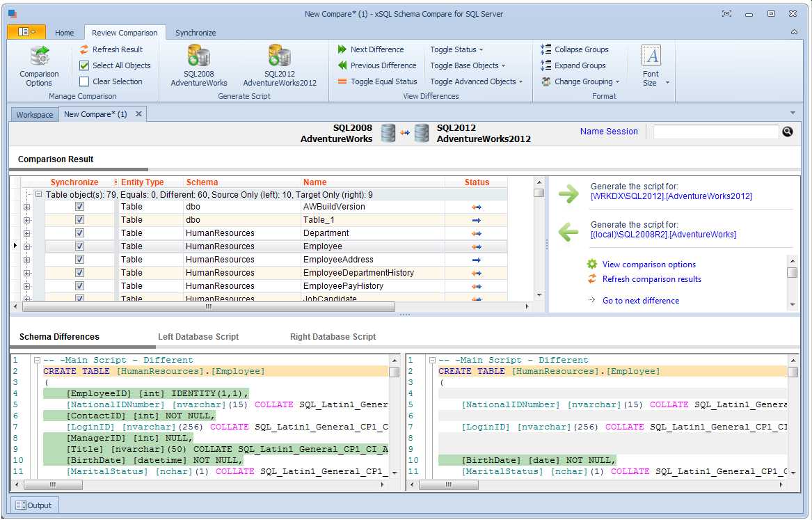812x520 pixels.
Task: Open the Synchronize ribbon tab
Action: [x=196, y=33]
